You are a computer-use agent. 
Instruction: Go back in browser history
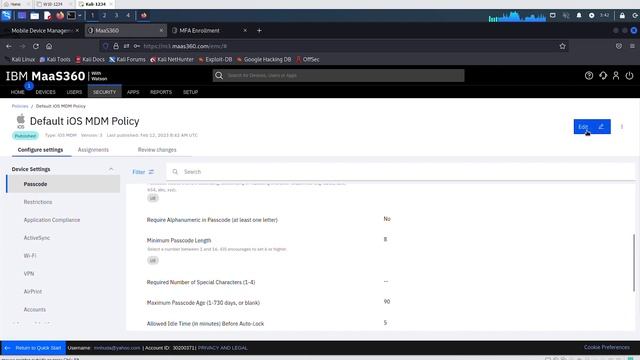pos(9,46)
